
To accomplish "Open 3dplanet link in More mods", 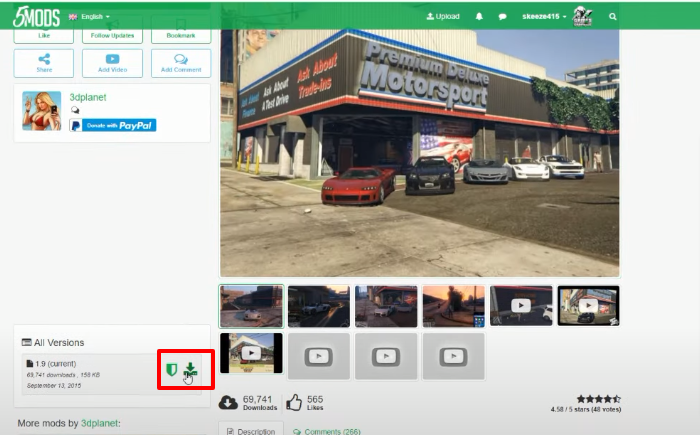I will click(x=100, y=423).
